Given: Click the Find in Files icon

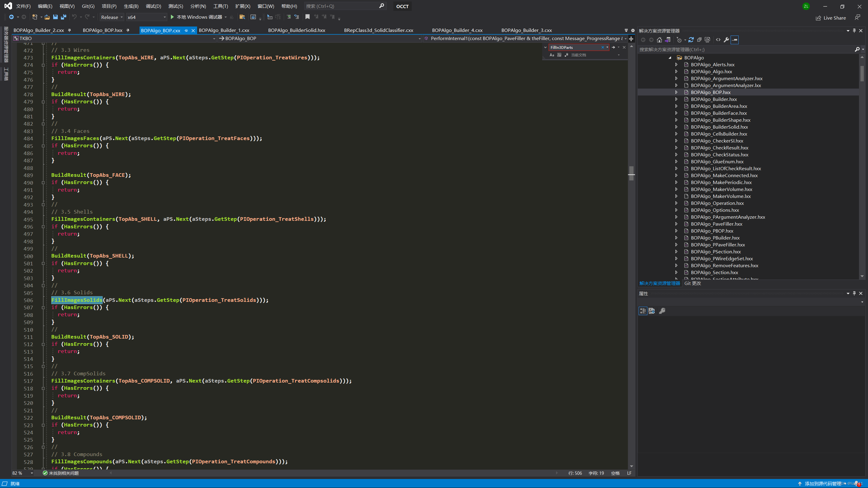Looking at the screenshot, I should [x=242, y=17].
